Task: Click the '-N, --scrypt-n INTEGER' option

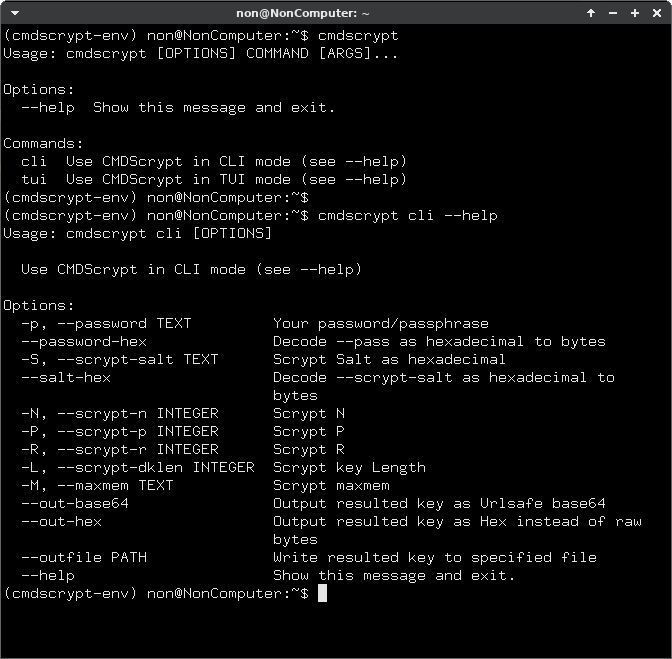Action: 120,413
